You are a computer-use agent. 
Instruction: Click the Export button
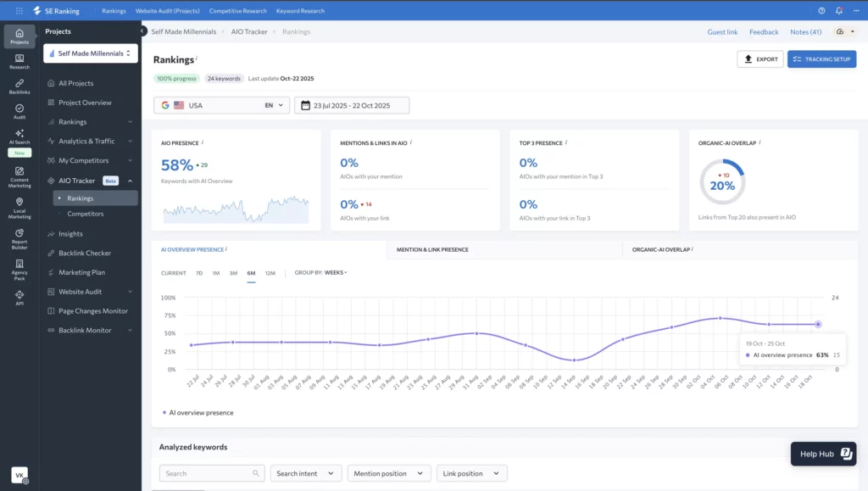tap(759, 59)
